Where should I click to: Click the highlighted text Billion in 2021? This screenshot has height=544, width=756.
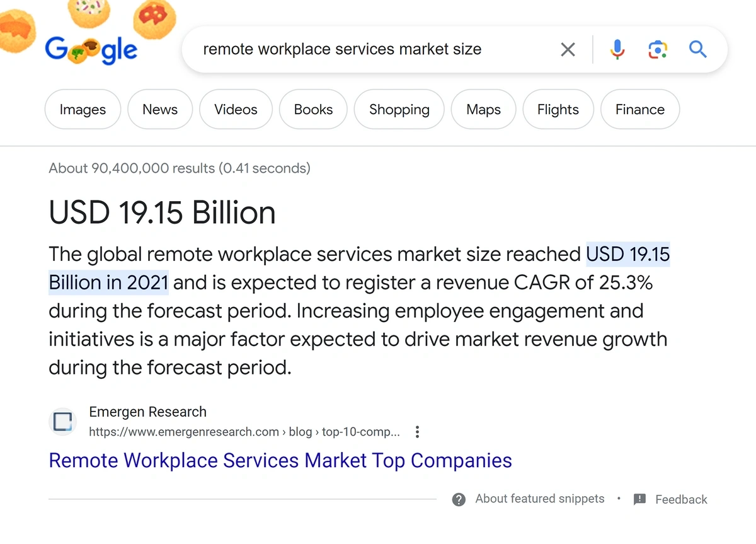tap(109, 282)
